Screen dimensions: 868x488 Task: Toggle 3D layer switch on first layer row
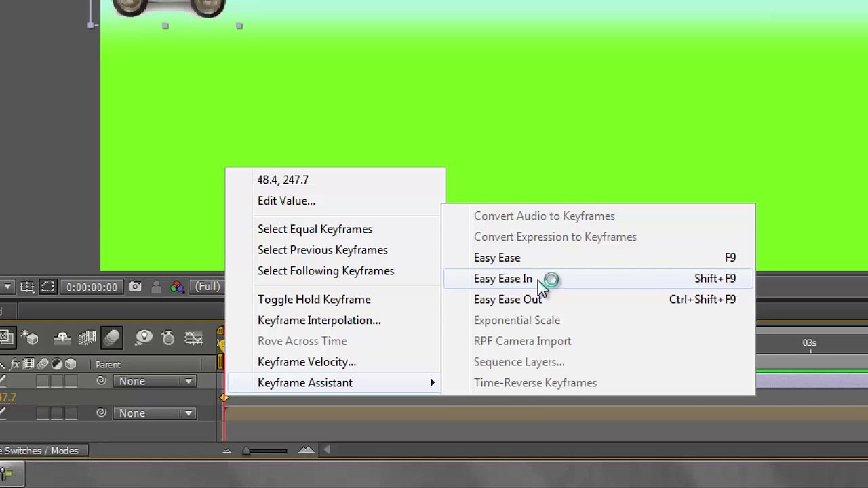coord(71,382)
